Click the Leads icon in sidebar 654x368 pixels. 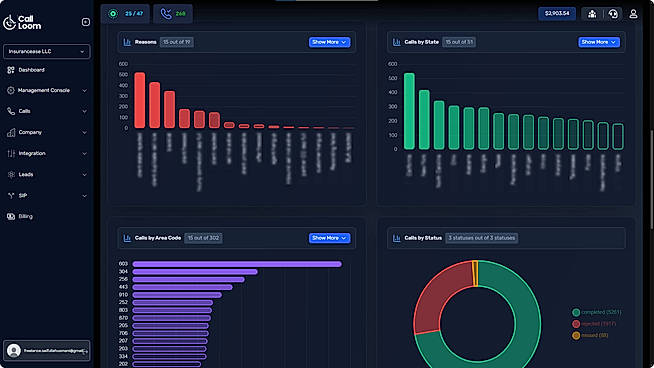pyautogui.click(x=11, y=174)
